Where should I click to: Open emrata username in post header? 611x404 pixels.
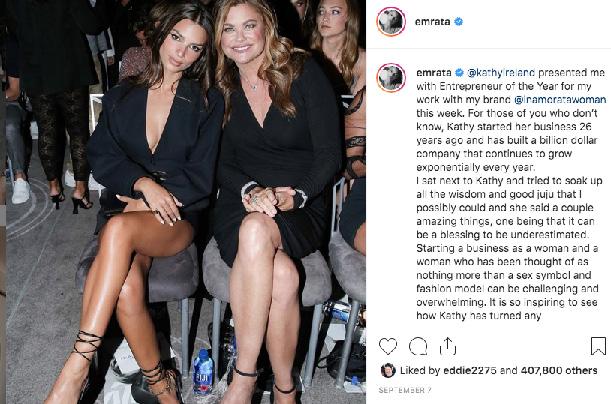click(x=433, y=22)
